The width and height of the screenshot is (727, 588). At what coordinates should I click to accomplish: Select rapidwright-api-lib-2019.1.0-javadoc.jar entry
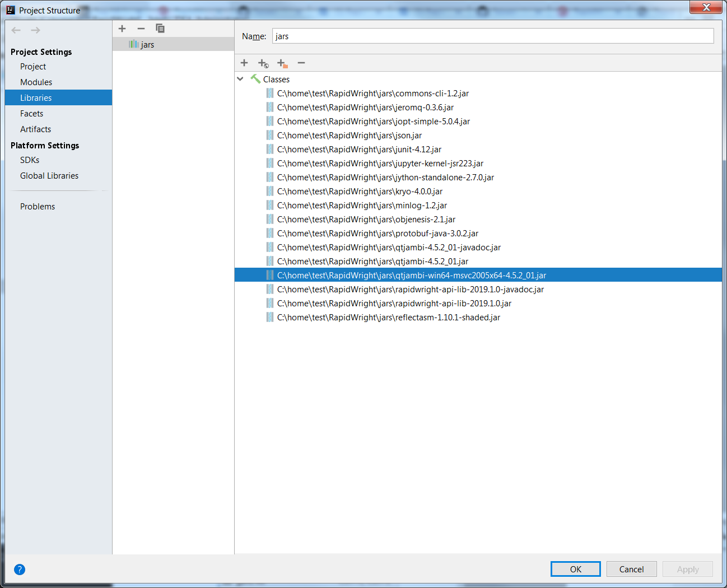(x=411, y=289)
